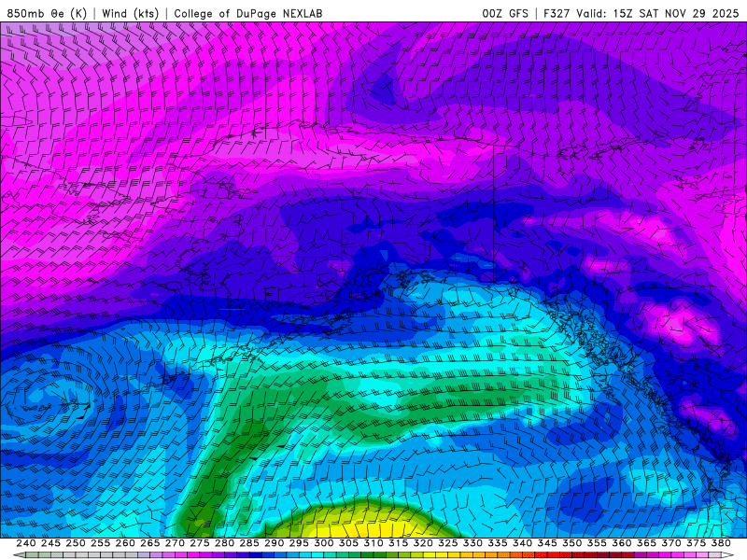
Task: Pick the 330 legend number
Action: tap(472, 543)
